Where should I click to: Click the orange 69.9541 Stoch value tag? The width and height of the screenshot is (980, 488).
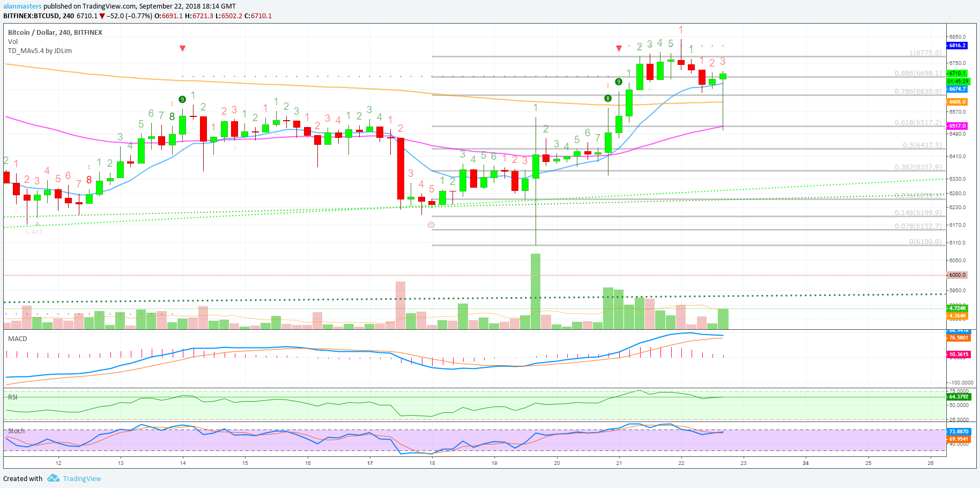tap(959, 439)
